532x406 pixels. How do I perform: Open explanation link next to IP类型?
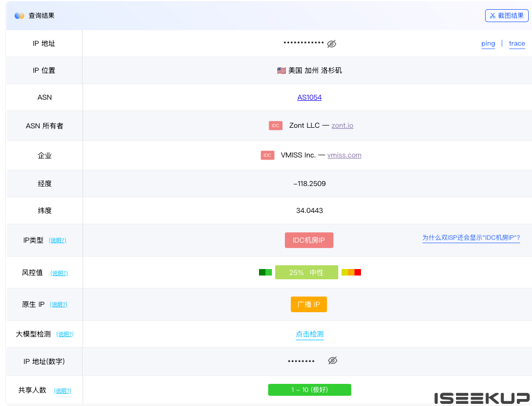point(58,240)
